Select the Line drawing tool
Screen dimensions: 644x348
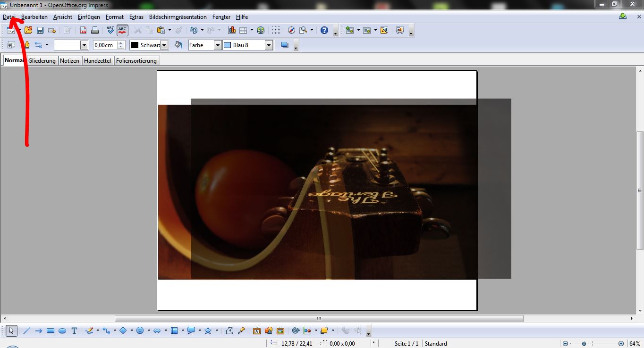26,331
